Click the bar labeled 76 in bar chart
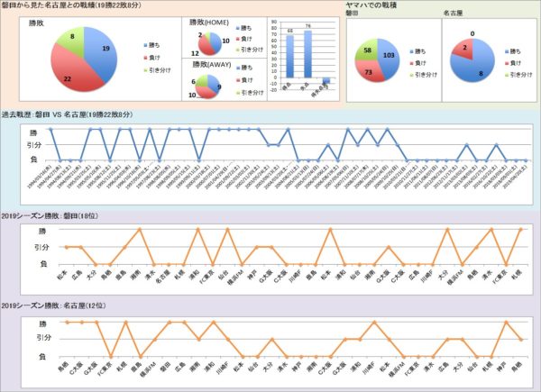Screen dimensions: 541x392 [x=308, y=54]
